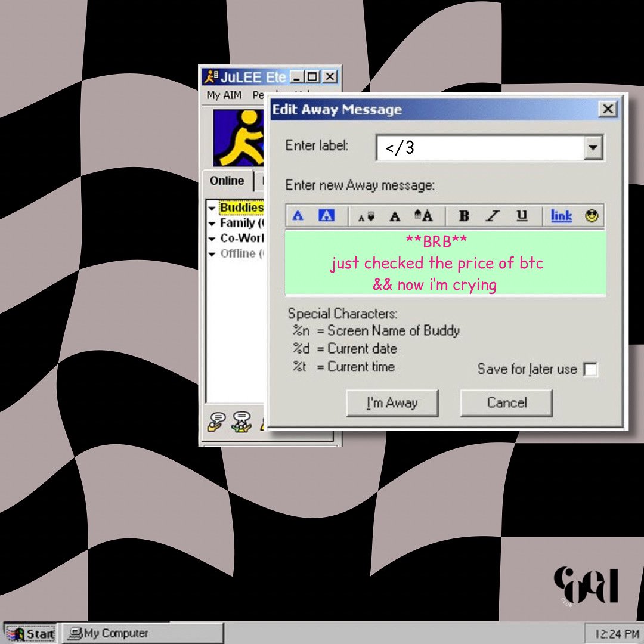Screen dimensions: 644x644
Task: Open the My AIM menu
Action: pos(224,95)
